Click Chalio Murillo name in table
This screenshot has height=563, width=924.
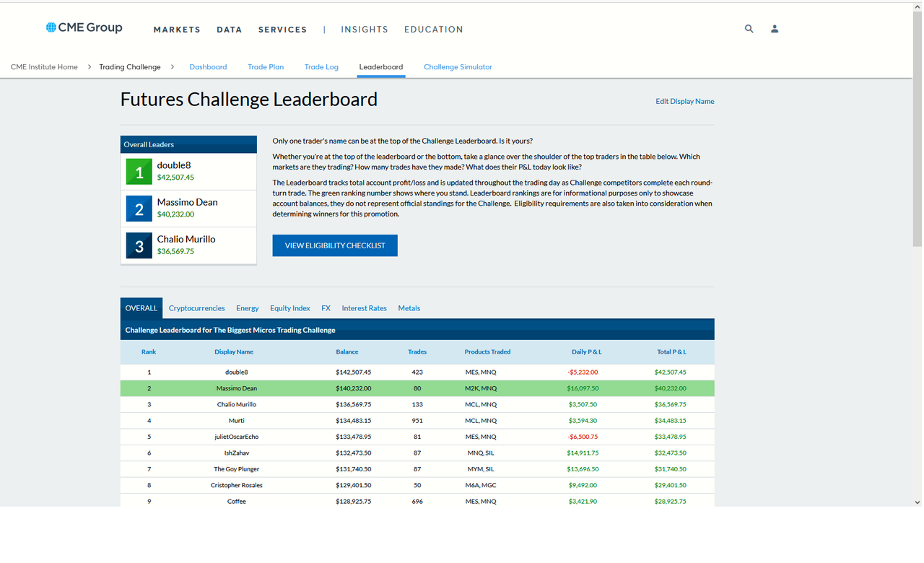pos(237,405)
